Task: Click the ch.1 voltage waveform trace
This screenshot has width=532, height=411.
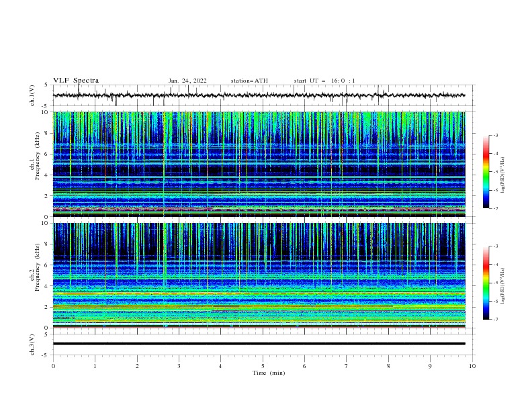Action: click(x=259, y=95)
